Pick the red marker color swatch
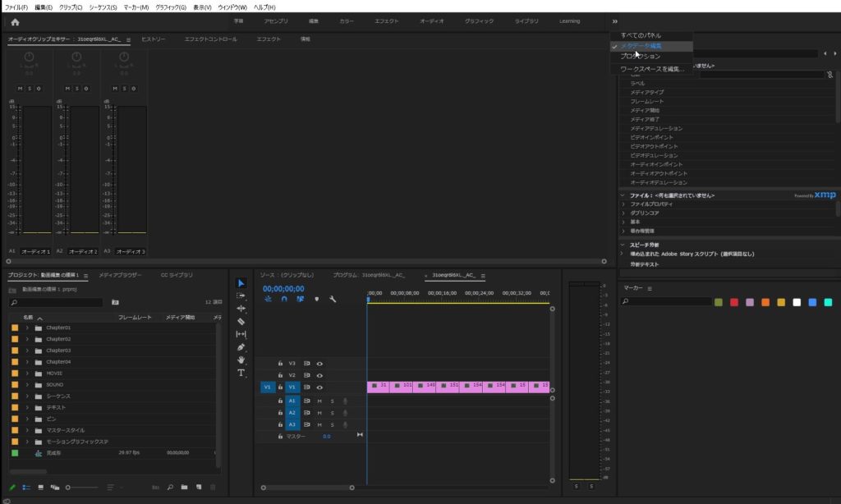The height and width of the screenshot is (504, 841). coord(734,302)
